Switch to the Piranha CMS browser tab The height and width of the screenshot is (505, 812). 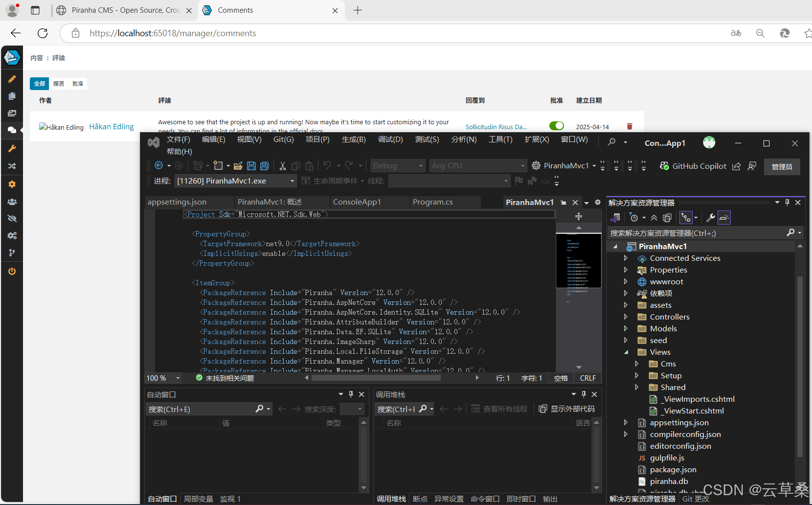point(125,10)
